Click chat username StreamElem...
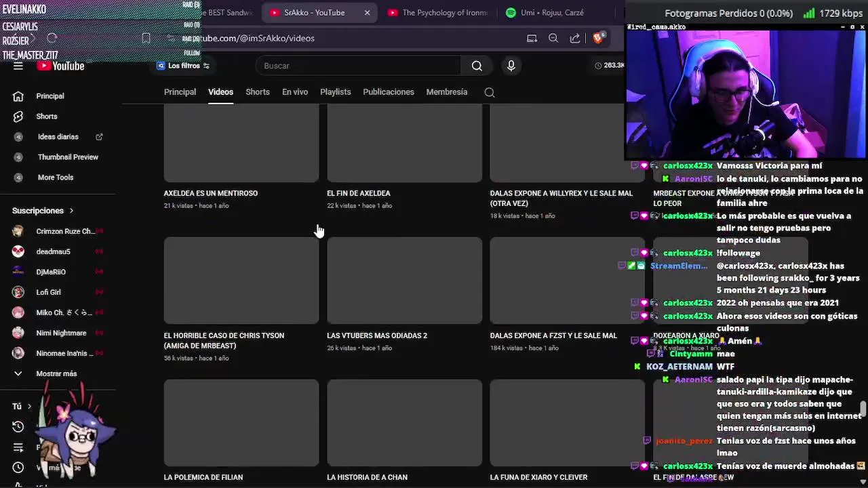This screenshot has width=868, height=488. pos(679,266)
